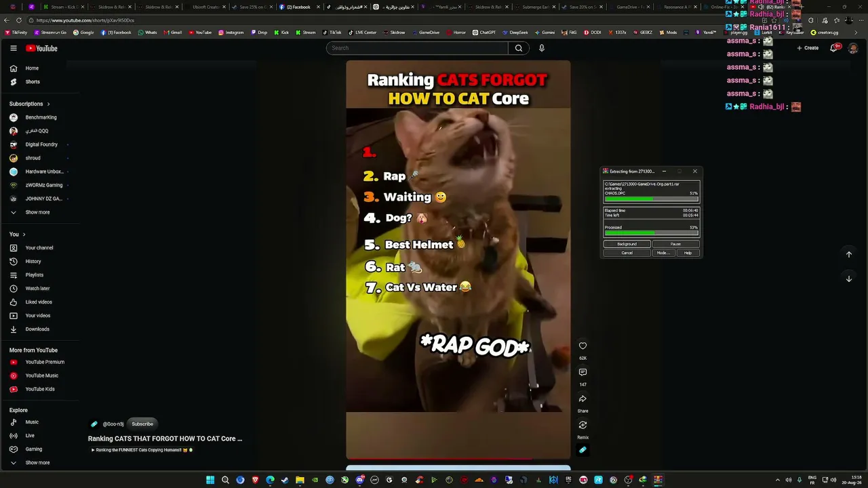Expand Subscriptions with Show more
The width and height of the screenshot is (868, 488).
click(x=37, y=212)
